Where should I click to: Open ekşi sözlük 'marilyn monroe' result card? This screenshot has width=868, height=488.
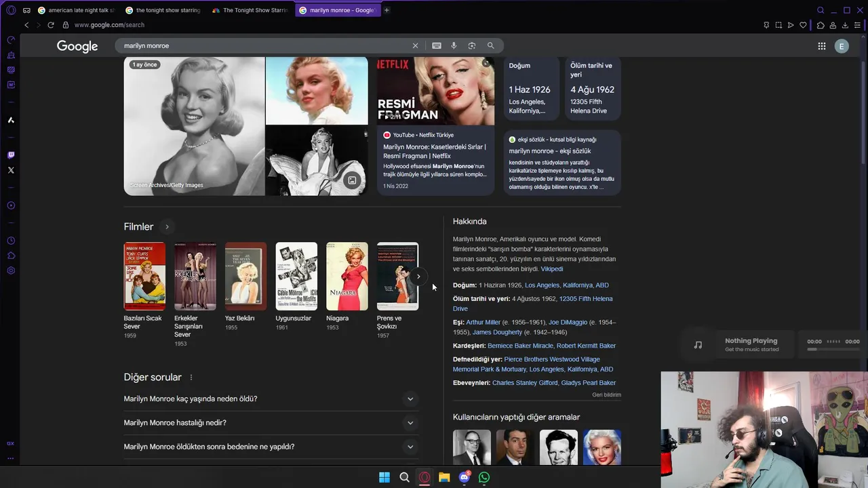point(562,163)
